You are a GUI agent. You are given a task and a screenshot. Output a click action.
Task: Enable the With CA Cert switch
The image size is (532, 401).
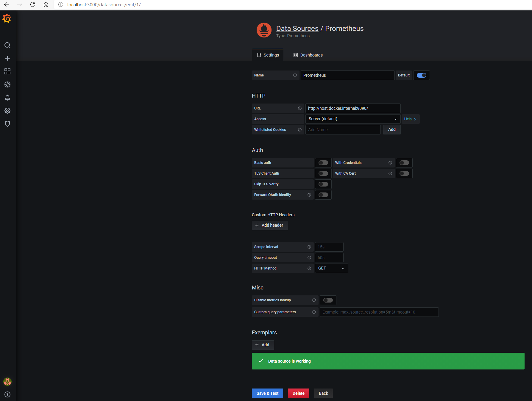coord(404,173)
